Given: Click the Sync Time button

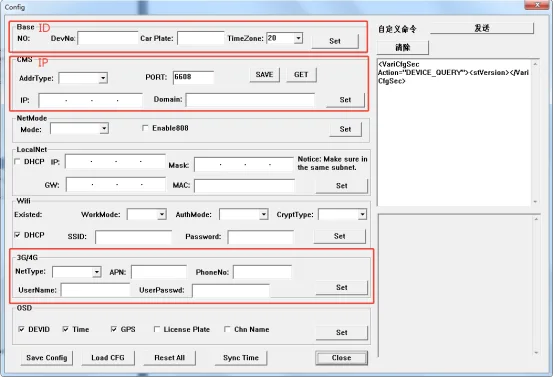Looking at the screenshot, I should click(x=241, y=358).
